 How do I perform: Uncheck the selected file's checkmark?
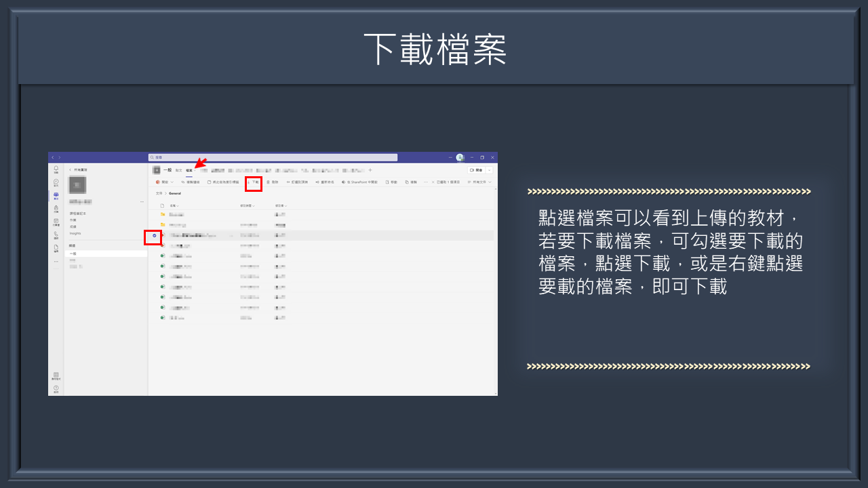click(x=155, y=235)
